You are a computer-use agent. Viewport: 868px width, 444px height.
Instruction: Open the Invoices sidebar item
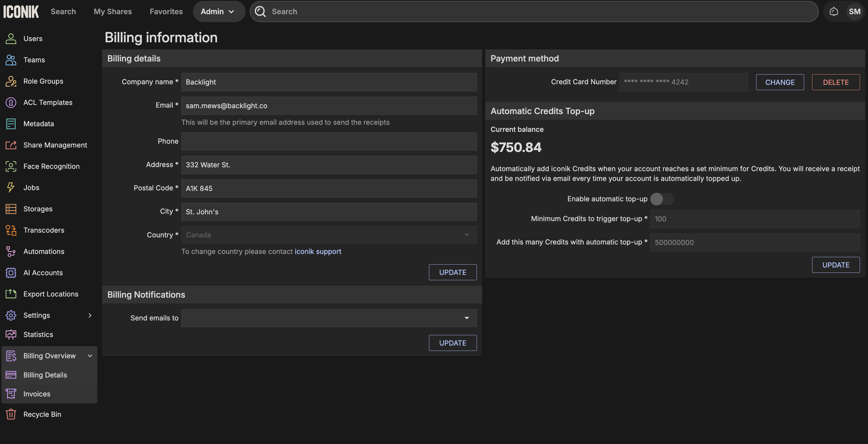(x=37, y=393)
